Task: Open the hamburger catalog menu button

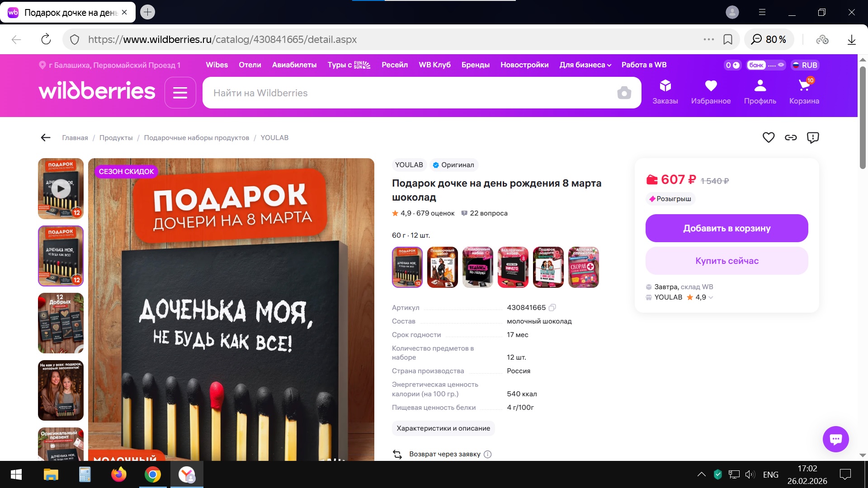Action: [180, 93]
